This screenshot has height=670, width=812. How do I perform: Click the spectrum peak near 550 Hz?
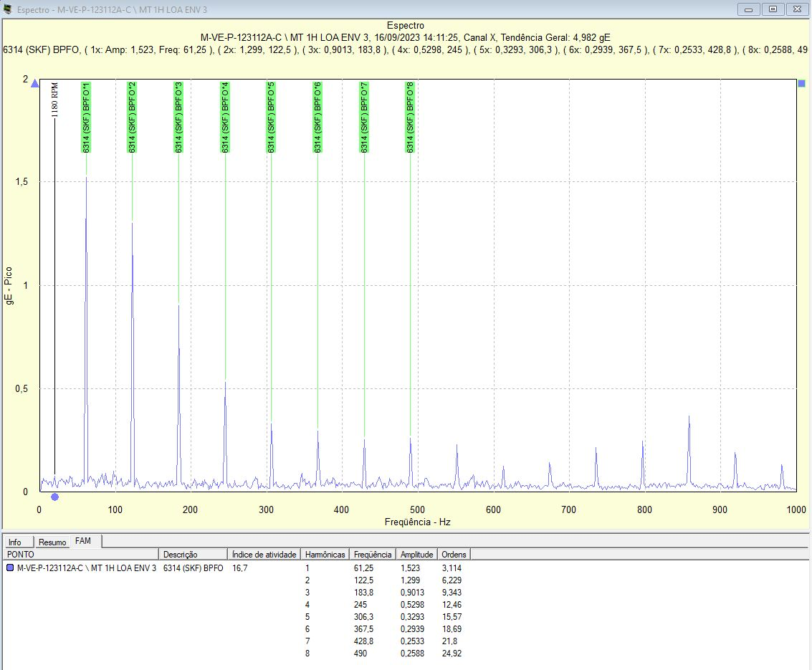pyautogui.click(x=457, y=465)
